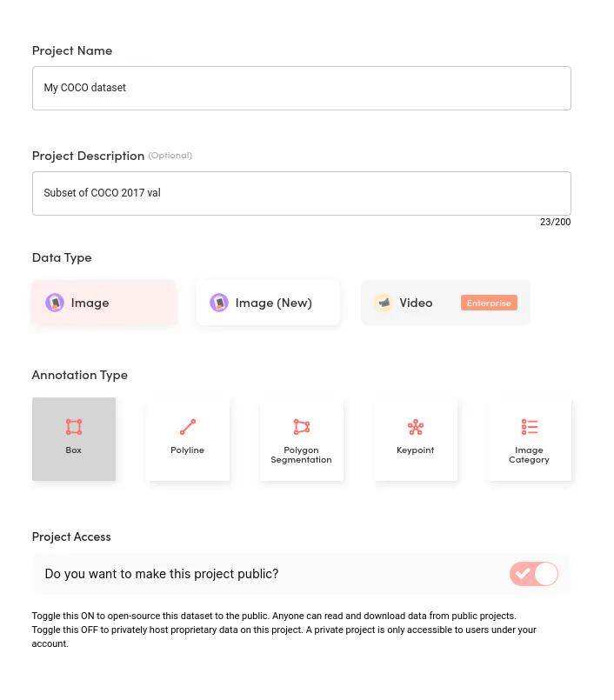Viewport: 614px width, 700px height.
Task: Select the Polyline annotation icon
Action: pyautogui.click(x=187, y=426)
